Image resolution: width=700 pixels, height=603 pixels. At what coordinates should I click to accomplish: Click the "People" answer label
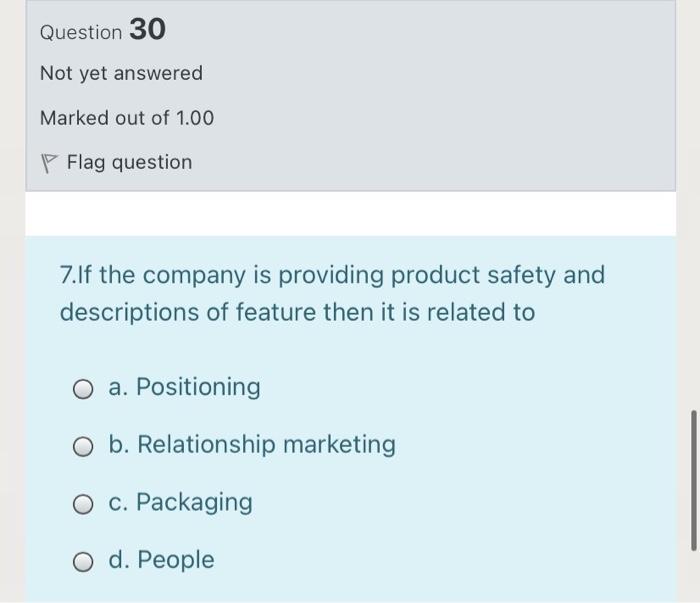point(175,560)
